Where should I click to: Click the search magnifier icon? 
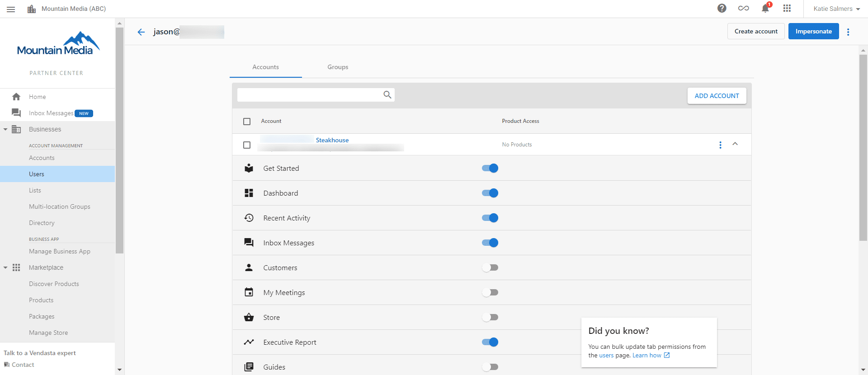coord(387,95)
